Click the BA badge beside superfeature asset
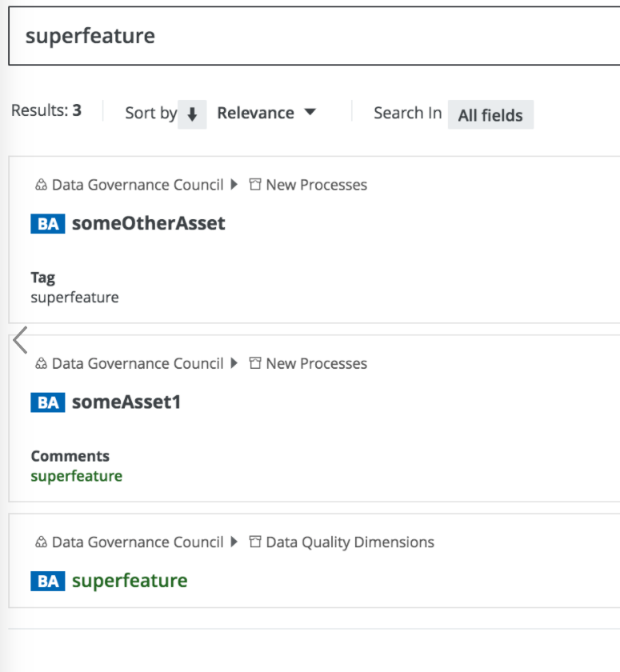 [47, 581]
